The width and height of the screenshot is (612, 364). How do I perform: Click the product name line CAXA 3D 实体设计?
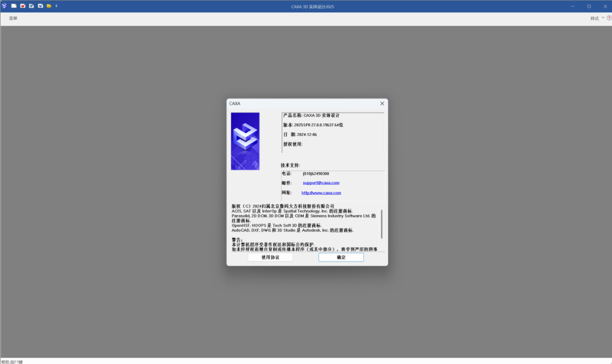click(312, 115)
